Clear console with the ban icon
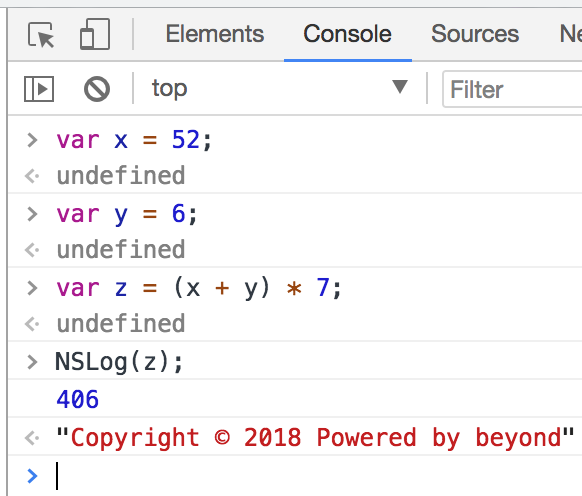Viewport: 582px width, 496px height. coord(97,89)
